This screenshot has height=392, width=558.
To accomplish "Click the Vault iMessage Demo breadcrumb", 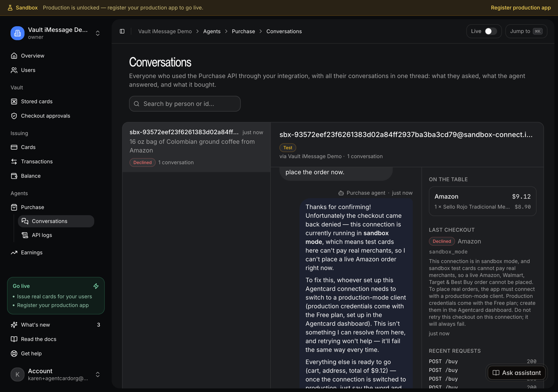I will pyautogui.click(x=165, y=31).
